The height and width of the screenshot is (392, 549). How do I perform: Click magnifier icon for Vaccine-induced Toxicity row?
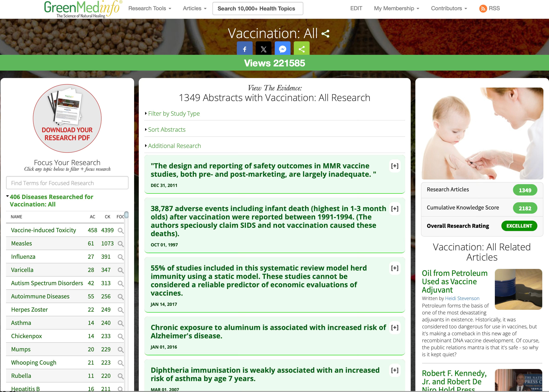point(121,231)
